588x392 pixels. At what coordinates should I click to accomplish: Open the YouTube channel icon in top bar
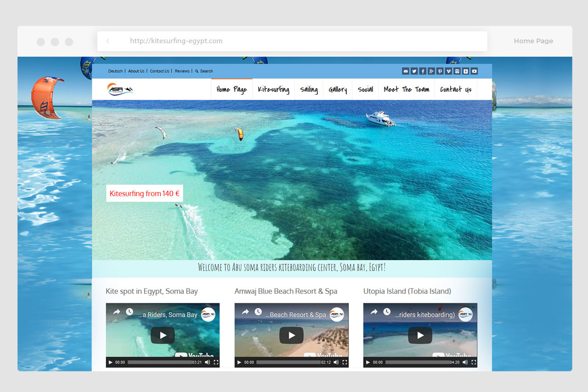(x=474, y=71)
